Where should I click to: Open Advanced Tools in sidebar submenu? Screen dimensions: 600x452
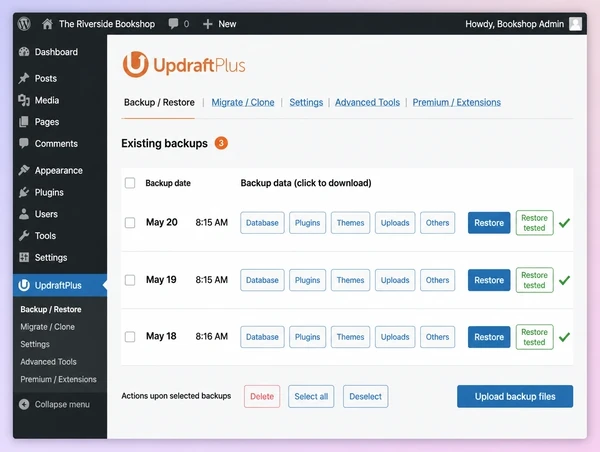pos(48,362)
